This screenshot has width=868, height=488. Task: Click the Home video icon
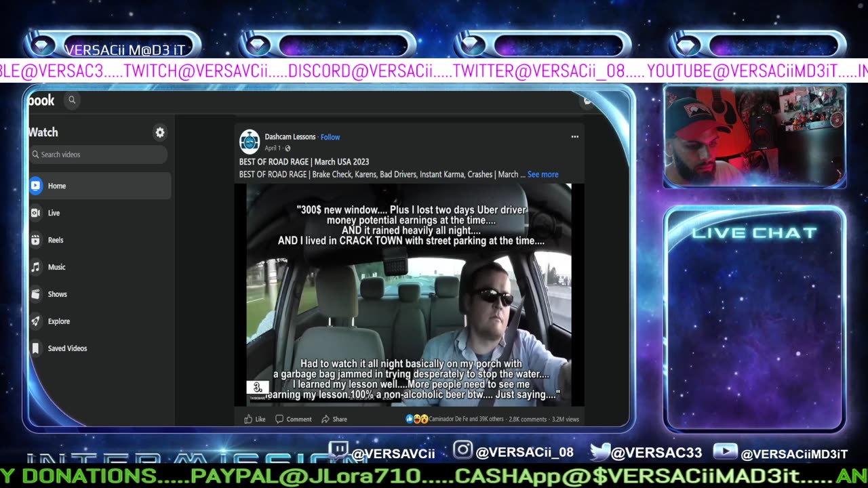coord(35,186)
